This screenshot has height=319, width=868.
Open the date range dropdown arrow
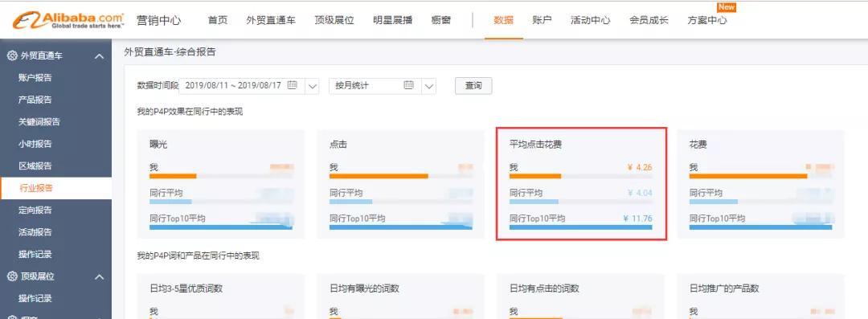tap(312, 86)
